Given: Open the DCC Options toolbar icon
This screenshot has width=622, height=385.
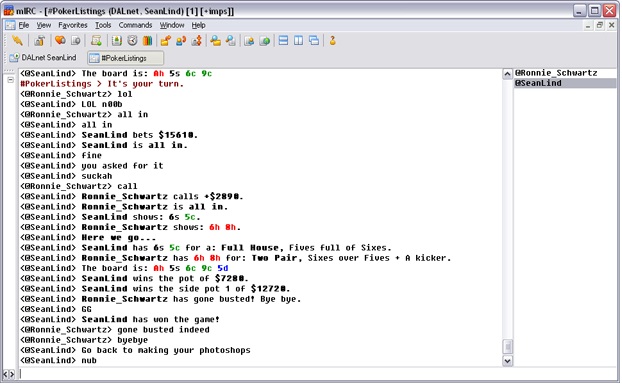Looking at the screenshot, I should 197,40.
